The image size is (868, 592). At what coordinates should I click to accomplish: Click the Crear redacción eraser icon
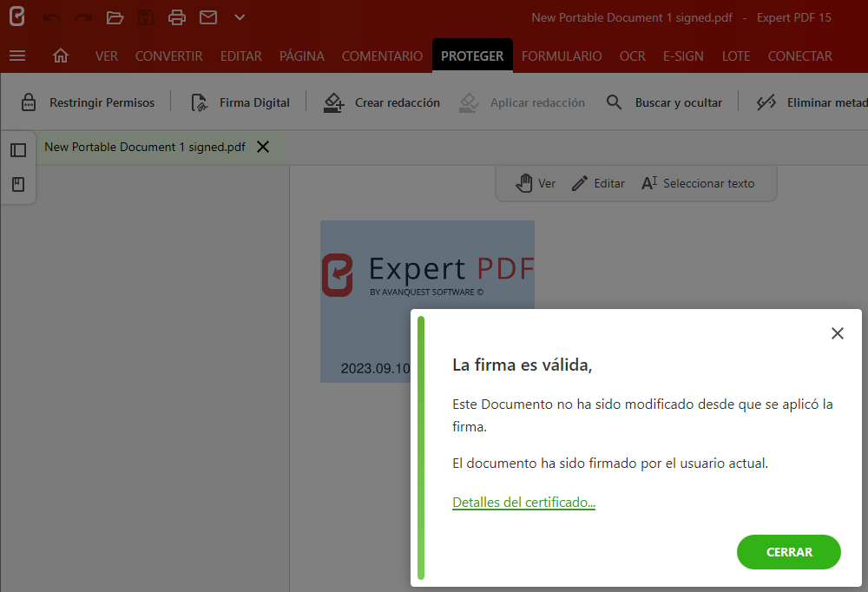click(x=334, y=102)
